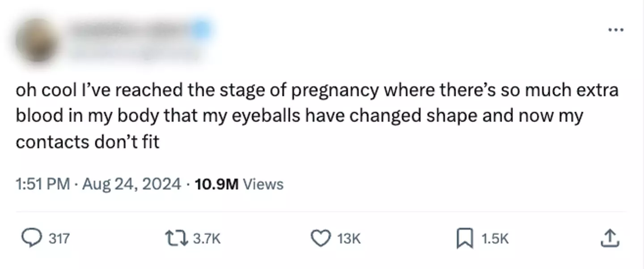Open the tweet options ellipsis menu
The width and height of the screenshot is (644, 269).
tap(616, 29)
